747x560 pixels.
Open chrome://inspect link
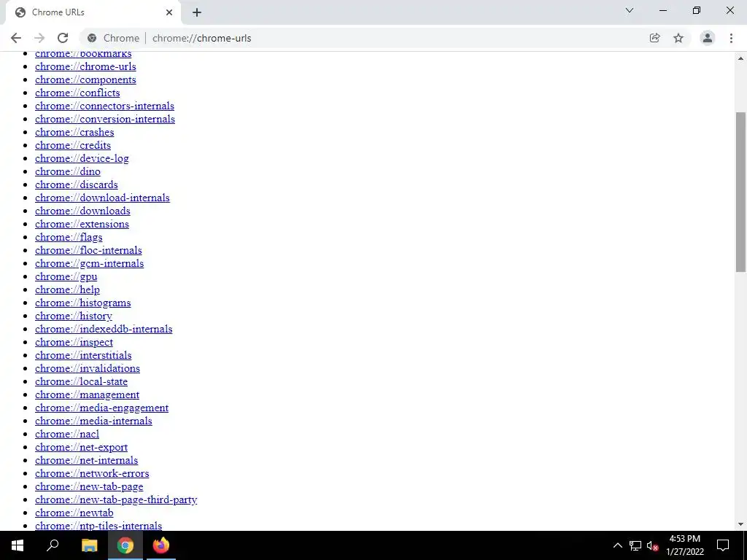pos(74,342)
